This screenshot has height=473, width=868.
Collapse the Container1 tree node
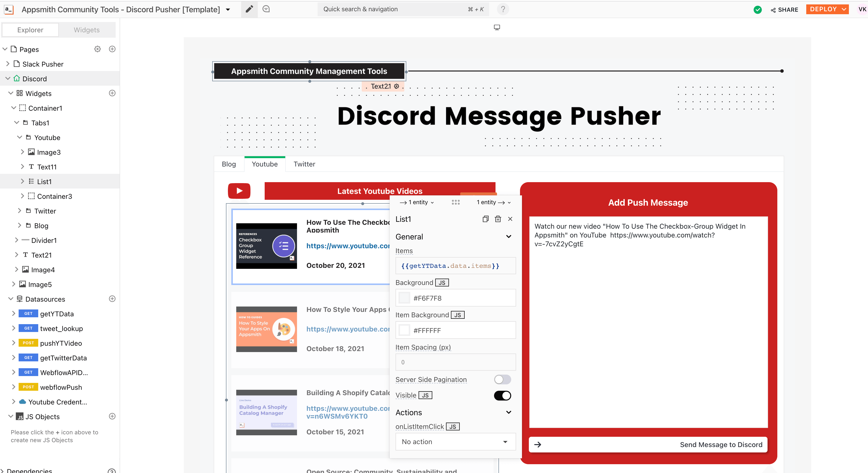(x=13, y=108)
